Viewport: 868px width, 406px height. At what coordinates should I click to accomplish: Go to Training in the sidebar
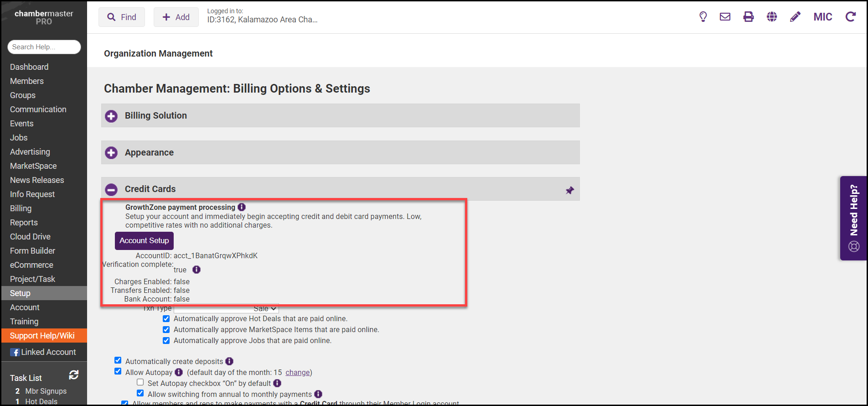click(x=24, y=322)
